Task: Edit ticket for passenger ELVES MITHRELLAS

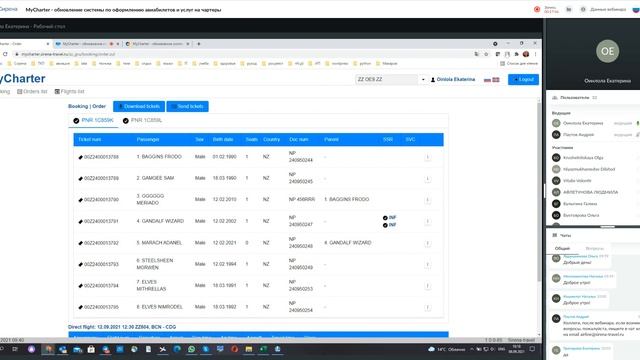Action: pyautogui.click(x=80, y=286)
